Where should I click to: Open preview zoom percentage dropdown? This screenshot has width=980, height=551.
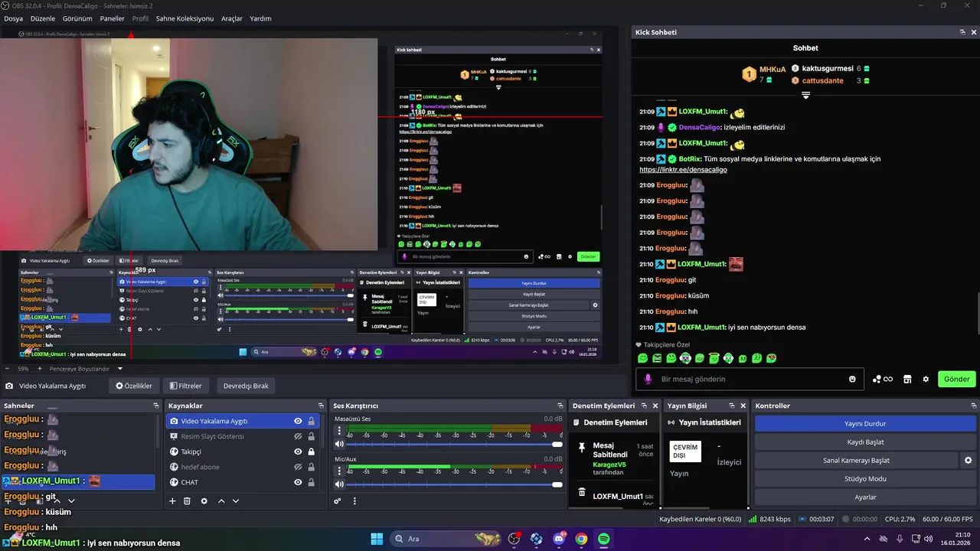click(24, 369)
